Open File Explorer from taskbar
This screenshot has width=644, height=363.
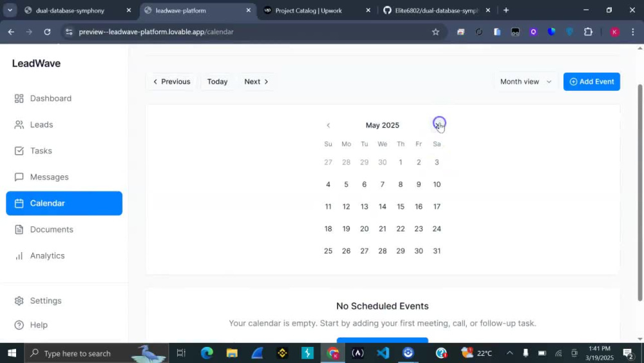point(232,353)
